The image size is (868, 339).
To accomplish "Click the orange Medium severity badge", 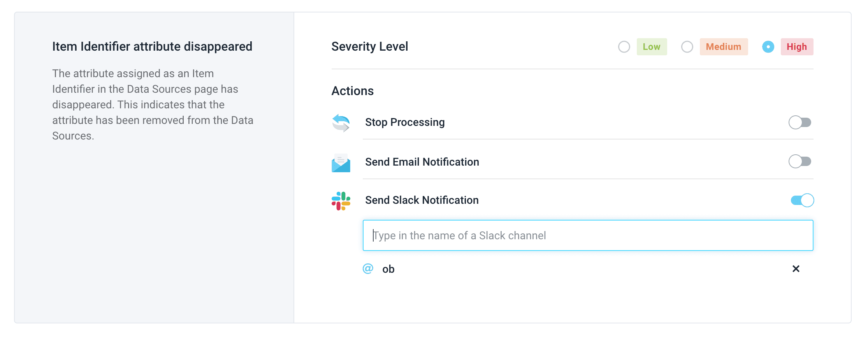I will [x=724, y=47].
